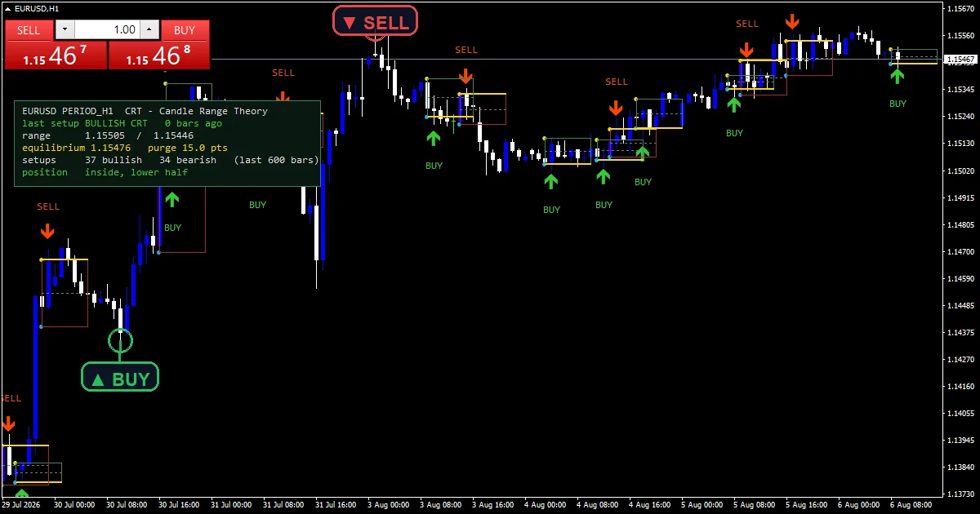
Task: Click the 1.15345 price axis label
Action: [x=960, y=89]
